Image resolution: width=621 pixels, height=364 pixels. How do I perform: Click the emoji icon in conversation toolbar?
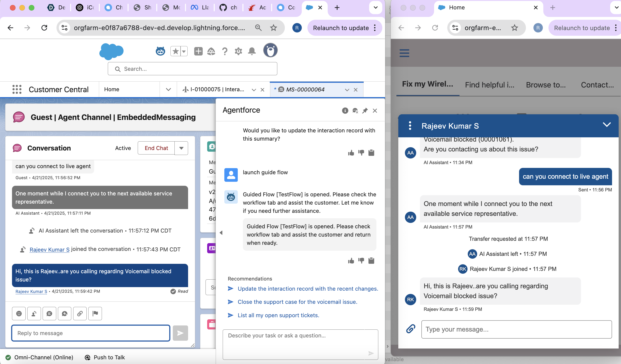pyautogui.click(x=19, y=313)
